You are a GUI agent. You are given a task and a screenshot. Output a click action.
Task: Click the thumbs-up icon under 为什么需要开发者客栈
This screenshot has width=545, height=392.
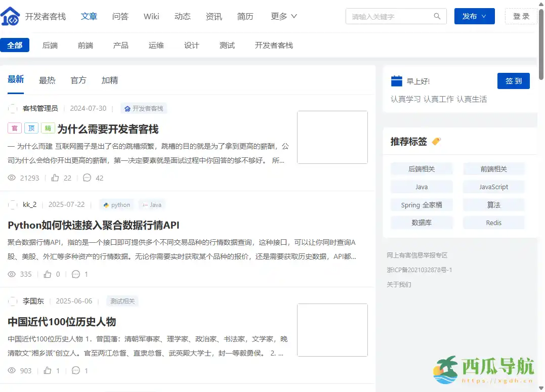pyautogui.click(x=56, y=178)
